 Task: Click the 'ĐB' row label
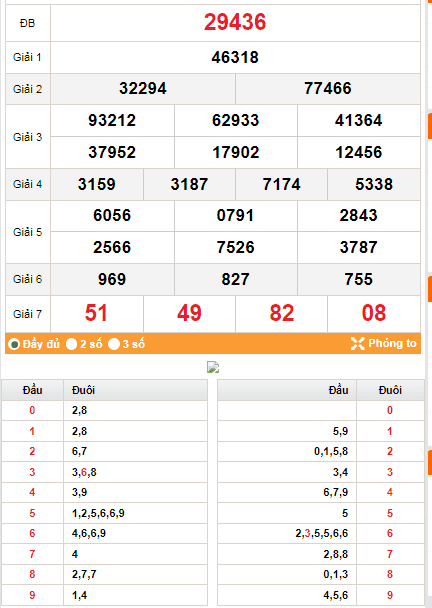[28, 23]
